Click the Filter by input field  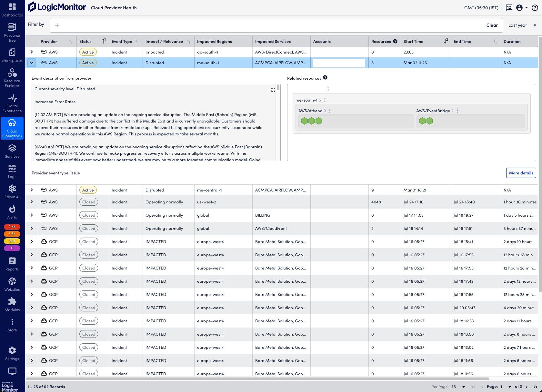[276, 25]
